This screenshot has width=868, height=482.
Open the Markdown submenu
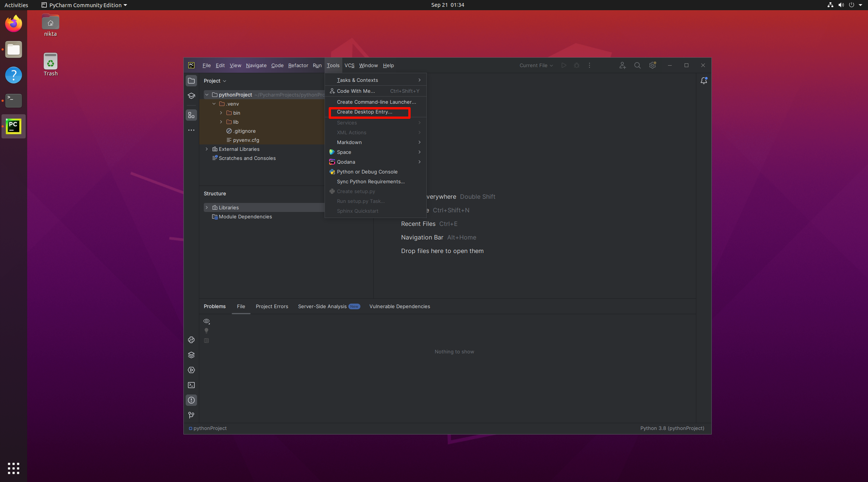coord(376,142)
